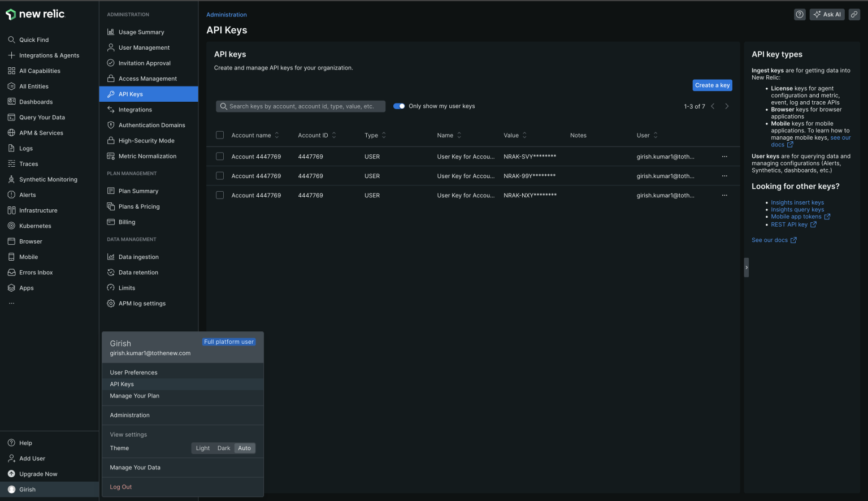Launch the Ask AI assistant
Image resolution: width=868 pixels, height=501 pixels.
(827, 14)
